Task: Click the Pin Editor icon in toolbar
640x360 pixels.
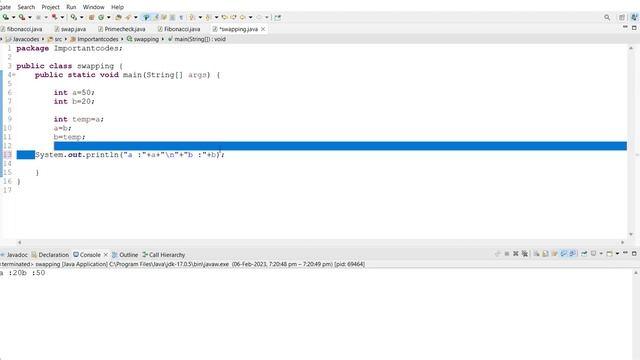Action: tap(278, 17)
